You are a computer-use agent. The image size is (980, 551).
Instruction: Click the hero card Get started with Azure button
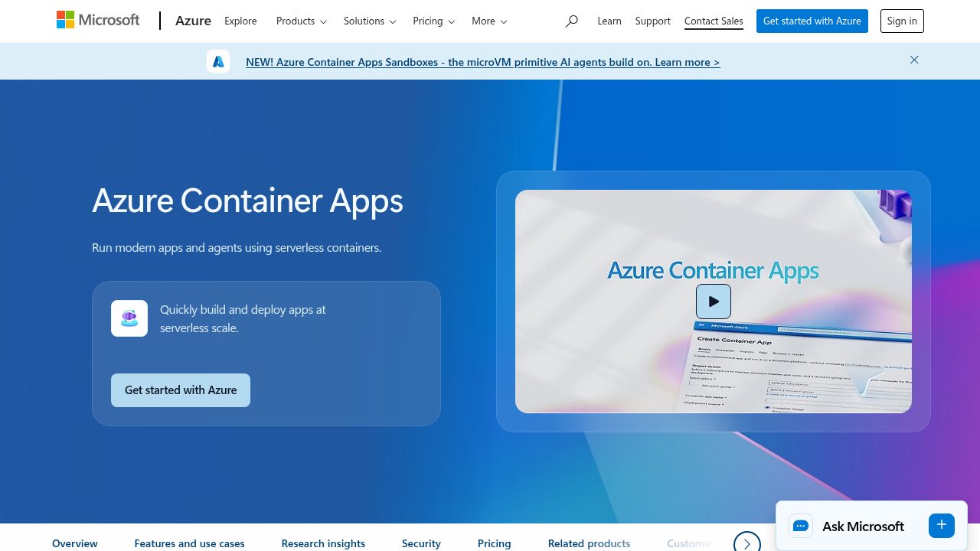[x=181, y=390]
